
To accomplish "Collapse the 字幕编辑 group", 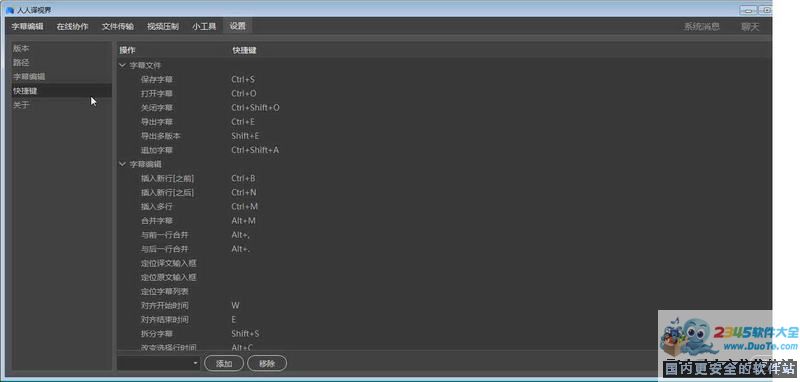I will point(122,164).
